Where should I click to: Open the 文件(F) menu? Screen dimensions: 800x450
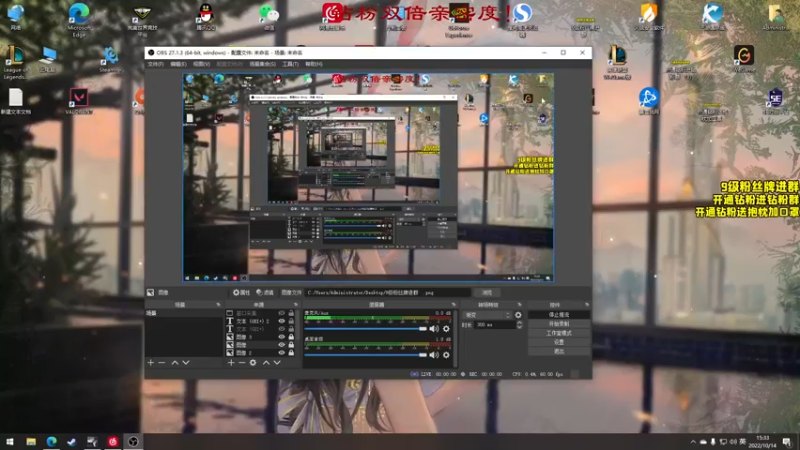coord(156,64)
